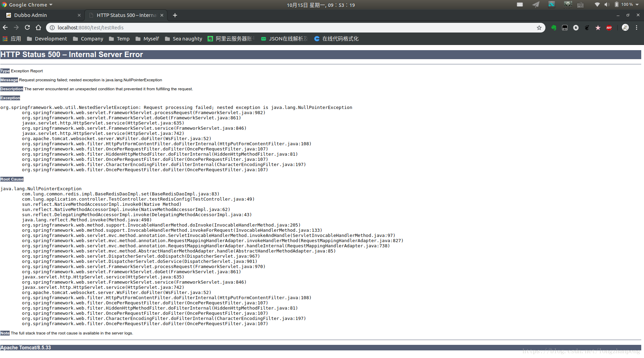This screenshot has width=644, height=358.
Task: Select the HTTP Status 500 tab
Action: click(126, 15)
